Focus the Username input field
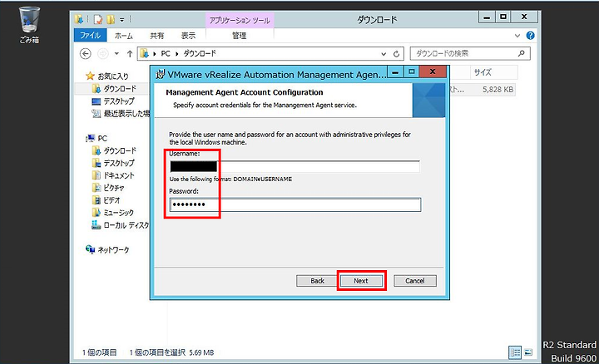Screen dimensions: 599x364 pos(295,166)
